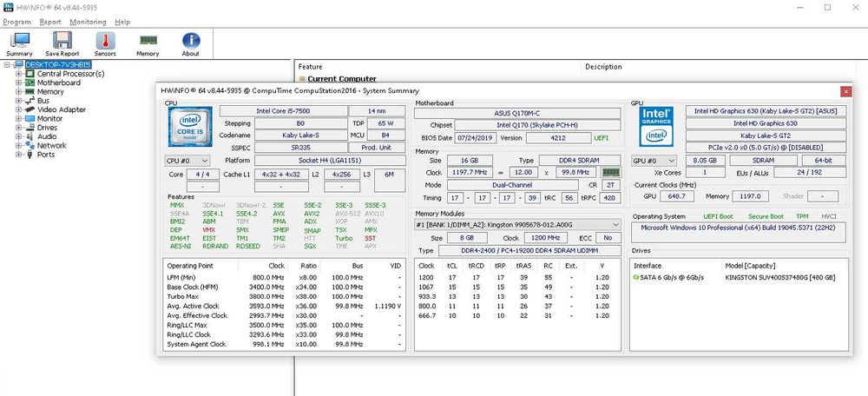Click the Drives tree node icon

(x=29, y=128)
